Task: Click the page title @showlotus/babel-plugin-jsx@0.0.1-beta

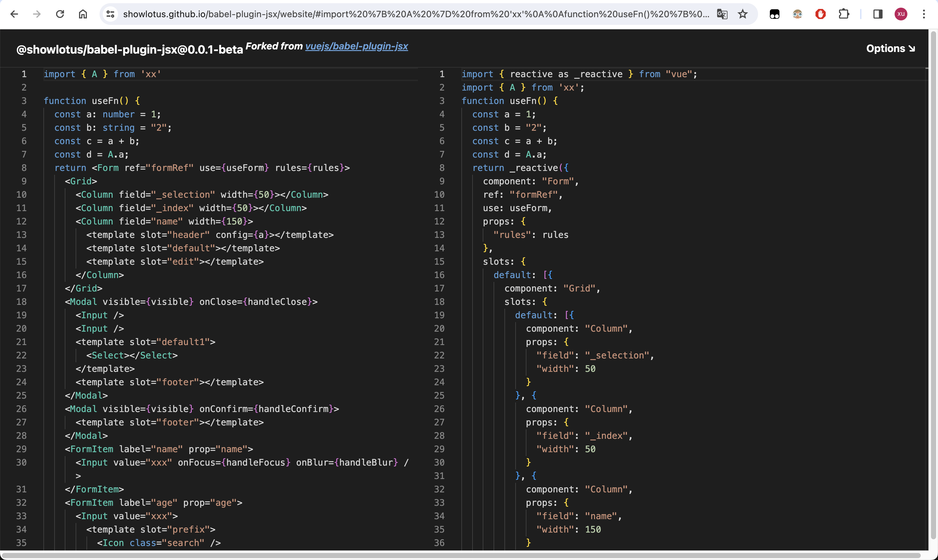Action: [130, 49]
